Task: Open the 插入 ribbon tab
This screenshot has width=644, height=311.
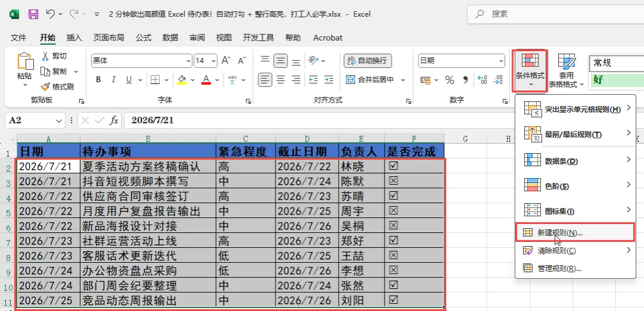Action: tap(75, 38)
